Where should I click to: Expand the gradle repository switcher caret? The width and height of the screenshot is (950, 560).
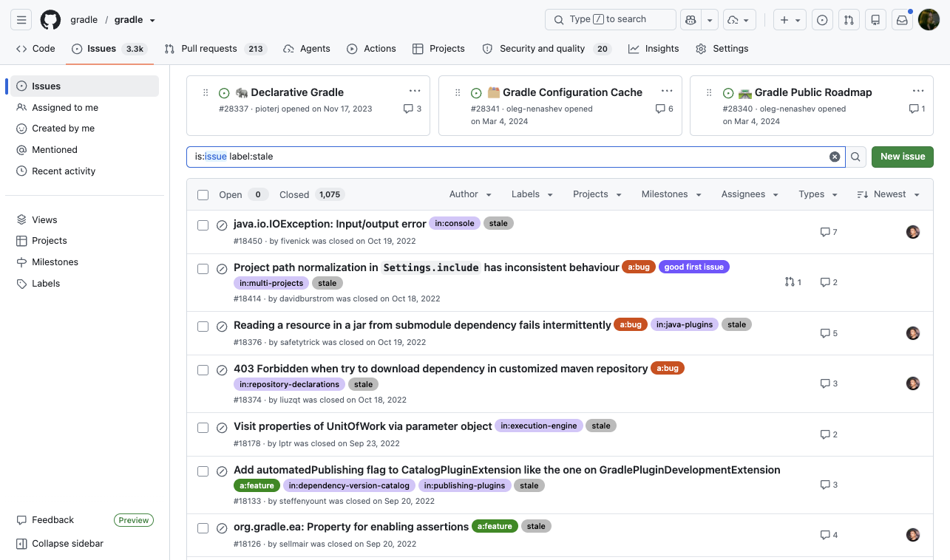tap(152, 21)
